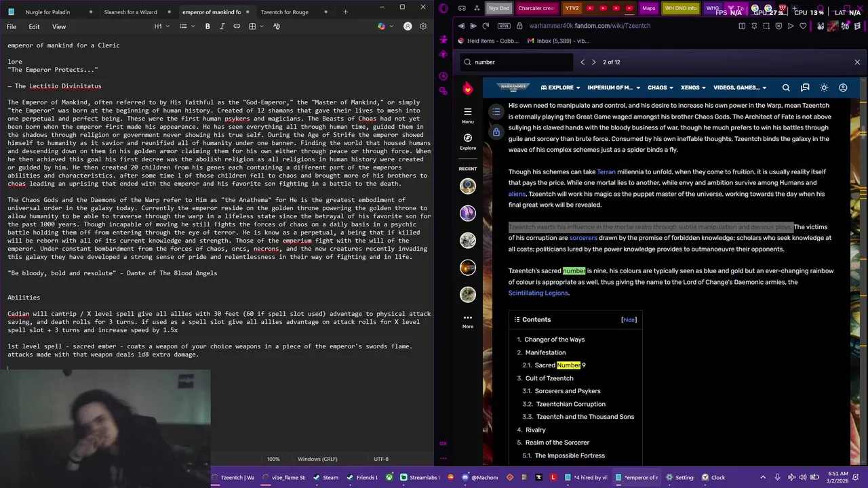868x488 pixels.
Task: Expand the table options dropdown arrow
Action: coord(262,26)
